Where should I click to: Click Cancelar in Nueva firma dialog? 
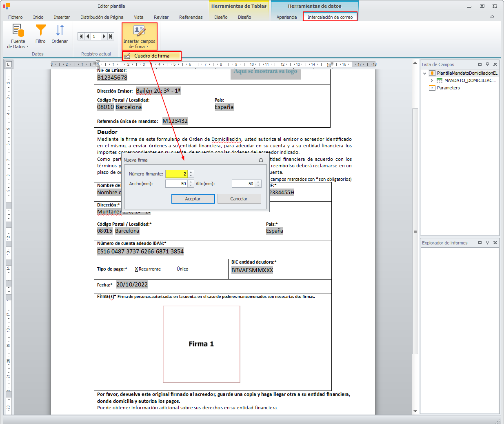coord(239,199)
